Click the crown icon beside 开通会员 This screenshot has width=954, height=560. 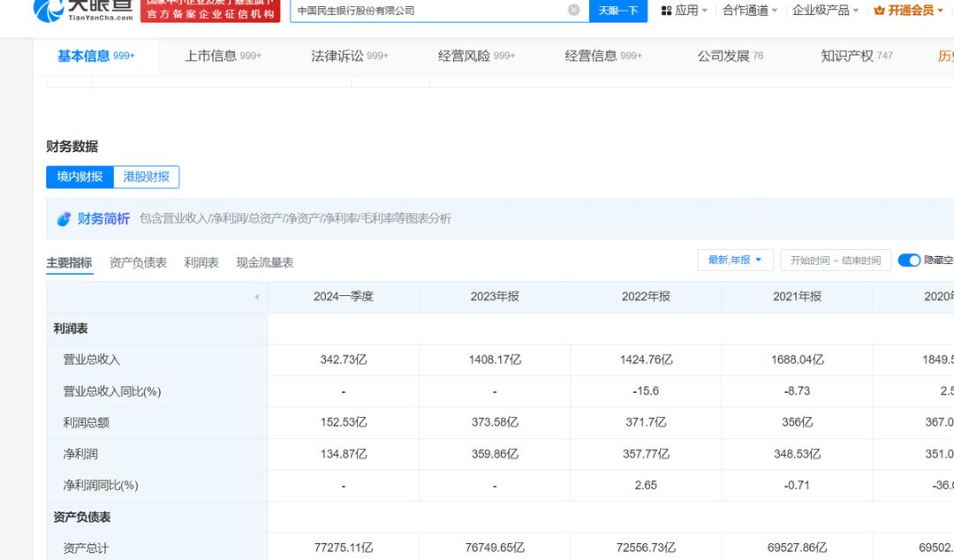click(x=879, y=11)
